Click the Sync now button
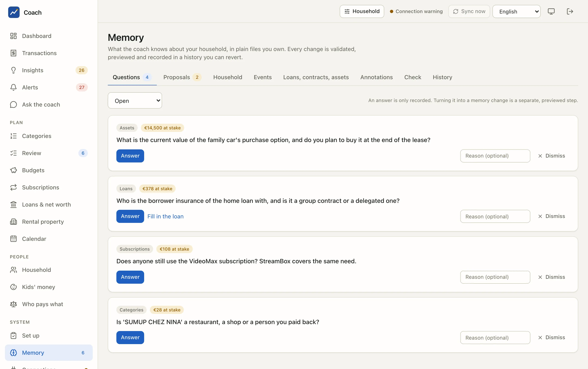This screenshot has width=588, height=369. (x=469, y=11)
